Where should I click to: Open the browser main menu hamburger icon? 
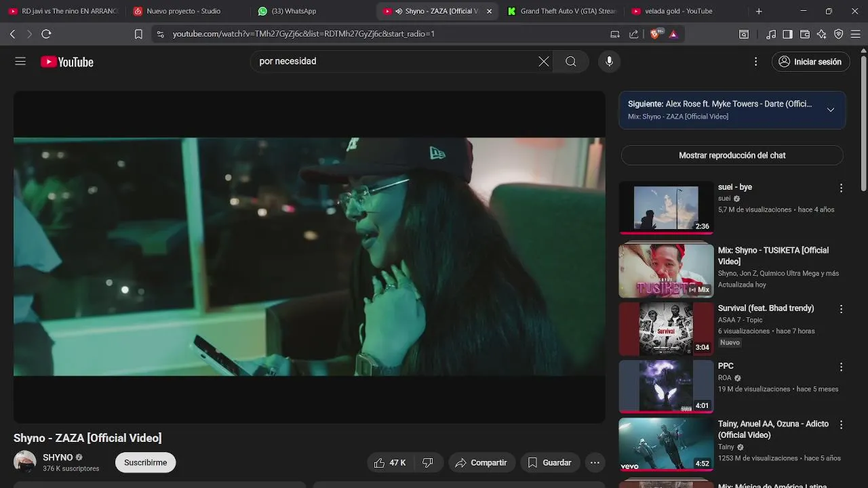(856, 34)
